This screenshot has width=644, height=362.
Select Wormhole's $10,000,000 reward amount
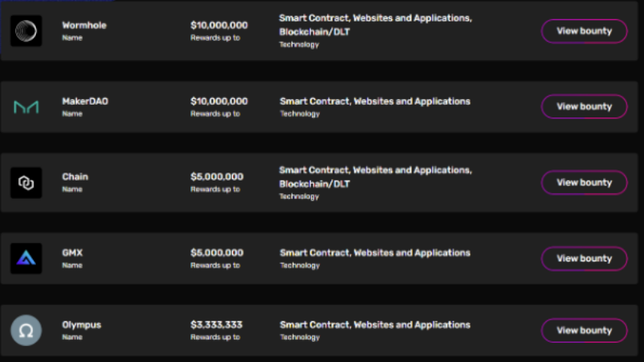pos(219,25)
